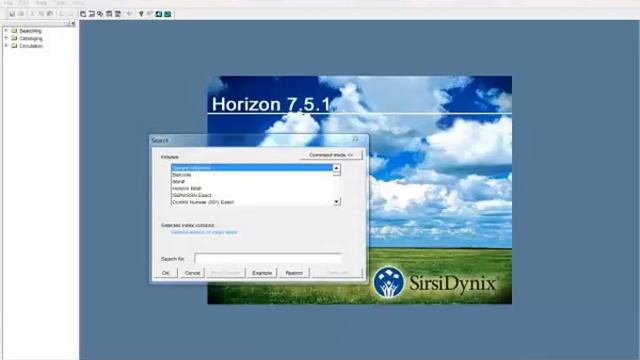Select Barcode in the index list

[x=252, y=175]
